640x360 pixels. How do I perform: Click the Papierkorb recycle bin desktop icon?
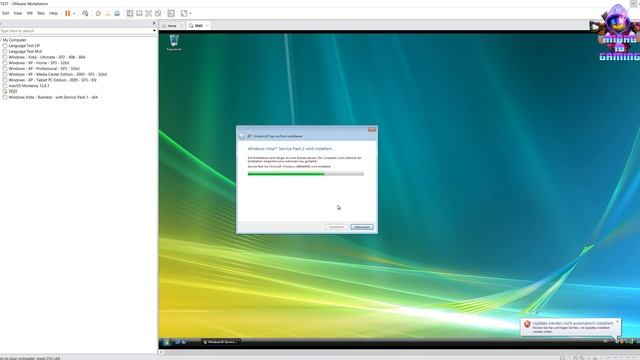click(x=174, y=43)
